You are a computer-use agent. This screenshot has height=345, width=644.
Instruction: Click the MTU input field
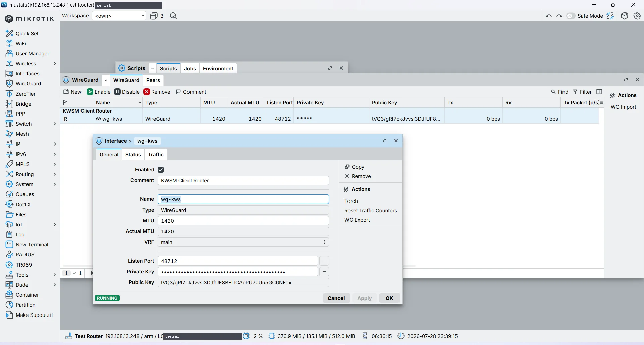pos(243,221)
